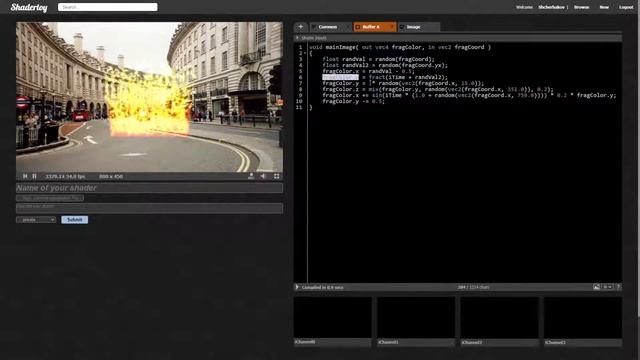Close the Buffer A tab
This screenshot has height=360, width=640.
click(x=392, y=27)
